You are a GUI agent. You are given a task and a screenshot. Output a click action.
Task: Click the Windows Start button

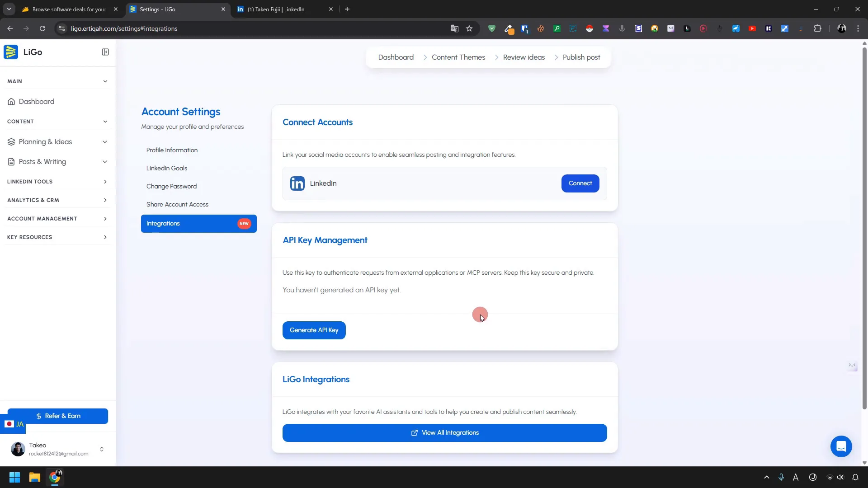click(x=14, y=477)
